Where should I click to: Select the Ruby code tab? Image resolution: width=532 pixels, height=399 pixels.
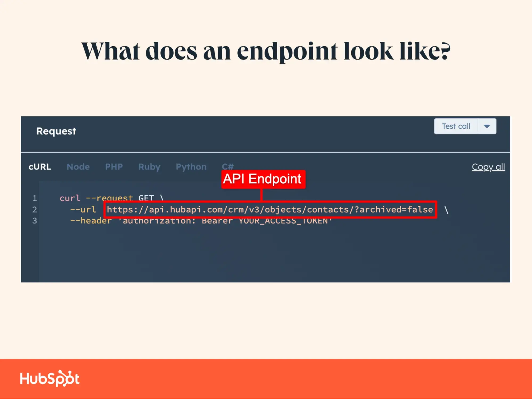(x=150, y=167)
